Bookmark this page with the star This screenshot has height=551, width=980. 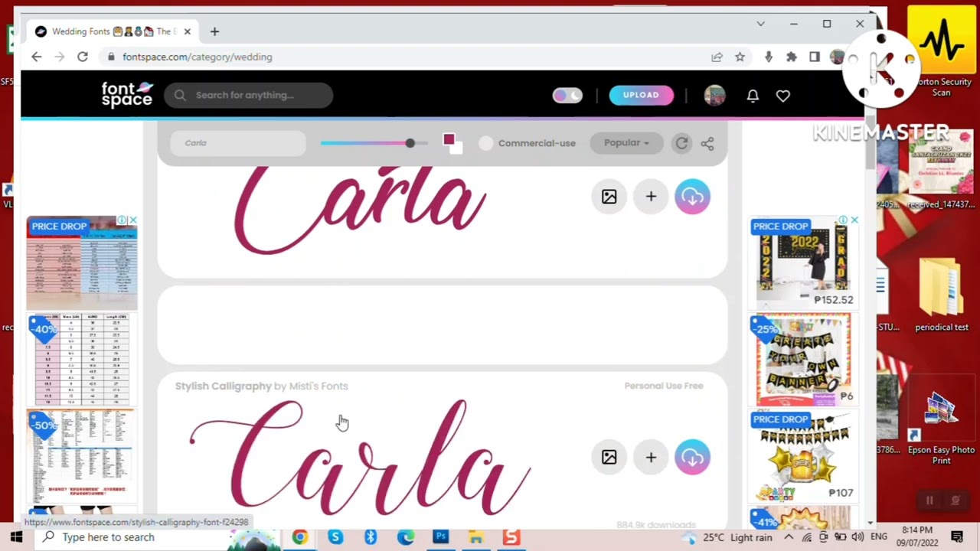(x=740, y=57)
